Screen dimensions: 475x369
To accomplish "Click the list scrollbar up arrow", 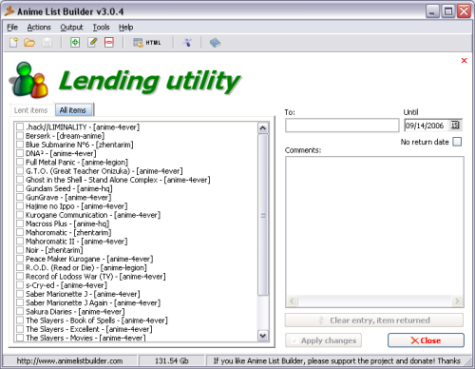I will click(263, 128).
